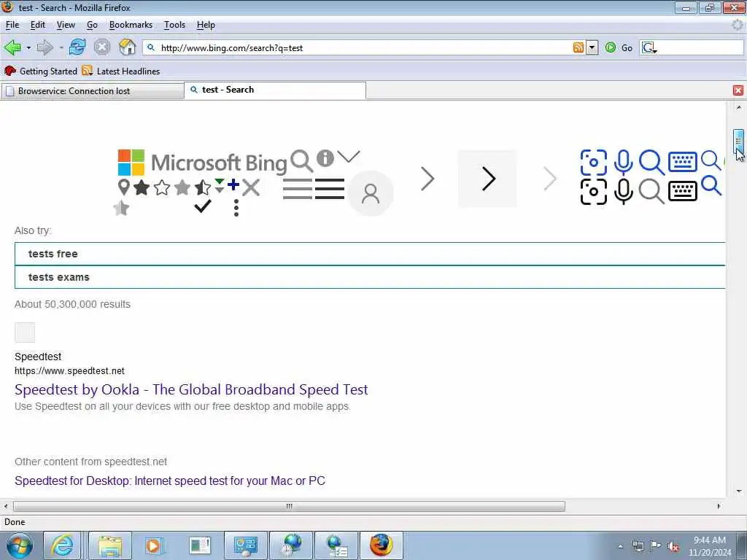The image size is (747, 560).
Task: Select the 'tests exams' suggestion
Action: point(370,277)
